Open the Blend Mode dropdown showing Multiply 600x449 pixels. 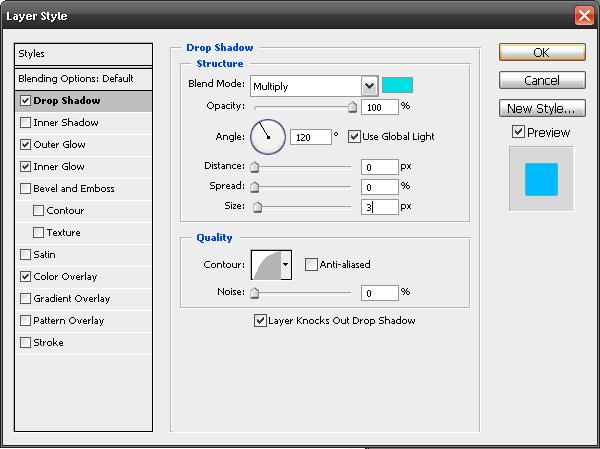pyautogui.click(x=314, y=86)
